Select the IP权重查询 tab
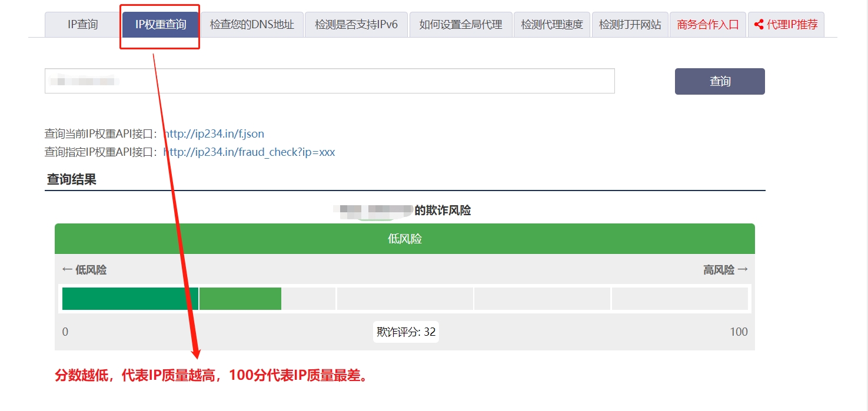Screen dimensions: 868x411 click(160, 25)
